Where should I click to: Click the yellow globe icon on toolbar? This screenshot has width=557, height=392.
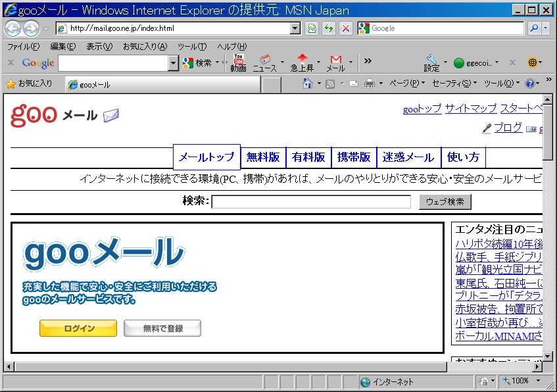pyautogui.click(x=532, y=62)
